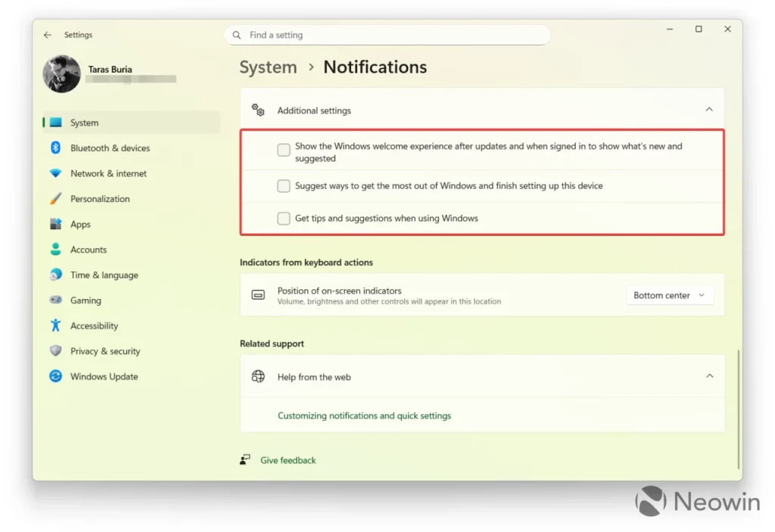Tick 'Get tips and suggestions when using Windows'
The image size is (775, 532).
pos(284,219)
